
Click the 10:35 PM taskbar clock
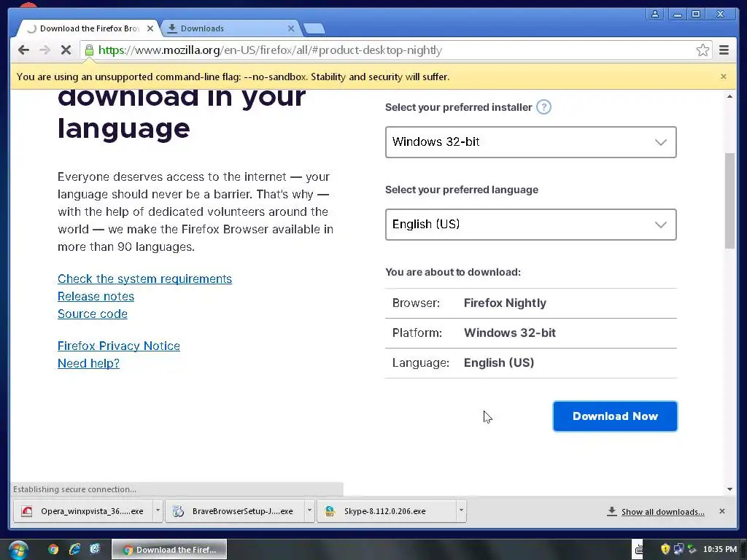point(720,550)
